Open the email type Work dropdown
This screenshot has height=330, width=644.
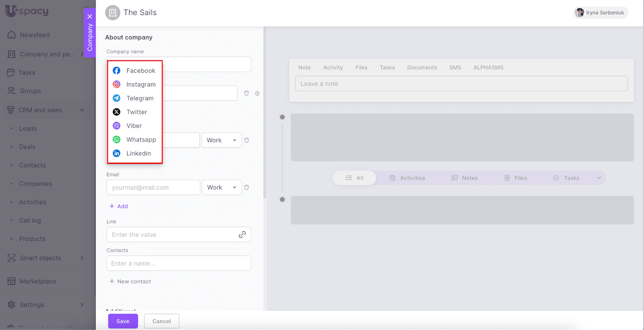[x=221, y=188]
